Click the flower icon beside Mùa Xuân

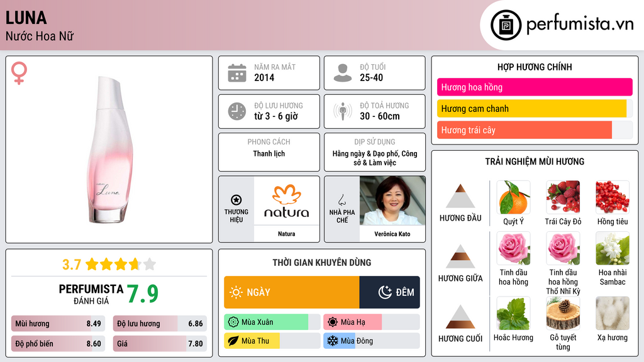coord(233,322)
